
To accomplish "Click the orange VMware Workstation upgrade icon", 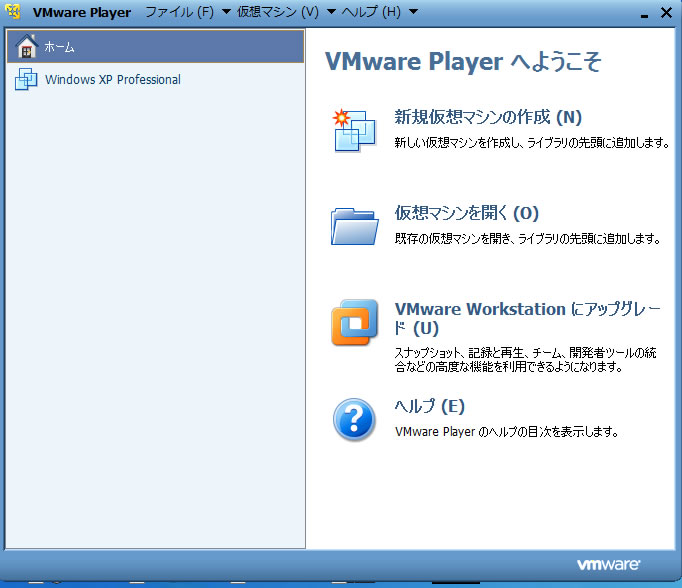I will (x=354, y=322).
